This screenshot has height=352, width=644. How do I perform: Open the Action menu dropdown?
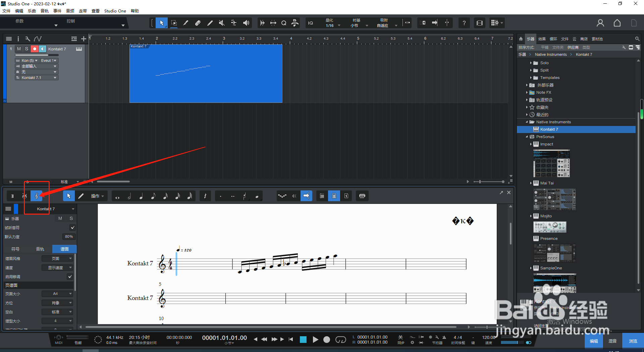coord(97,196)
